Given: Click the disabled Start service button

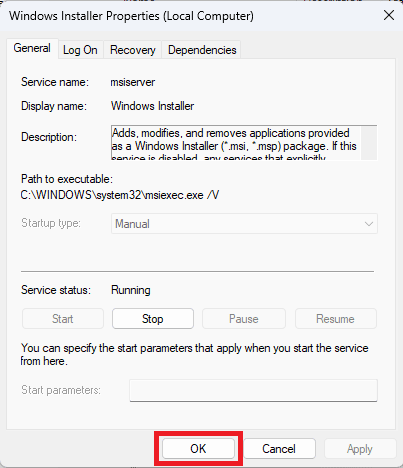Looking at the screenshot, I should [x=63, y=319].
